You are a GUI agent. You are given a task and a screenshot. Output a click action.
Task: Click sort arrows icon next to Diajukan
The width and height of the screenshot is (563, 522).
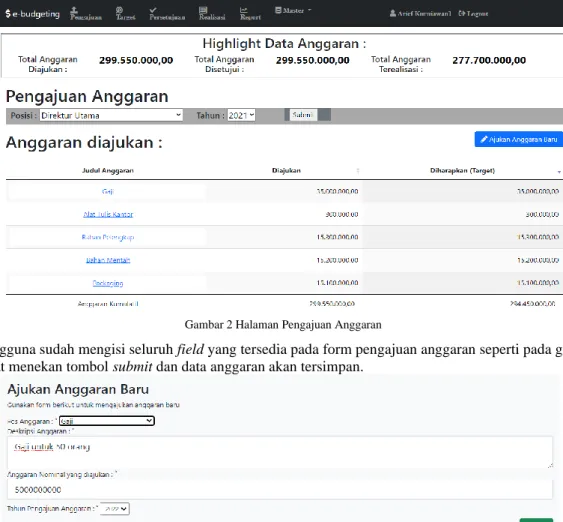click(358, 171)
